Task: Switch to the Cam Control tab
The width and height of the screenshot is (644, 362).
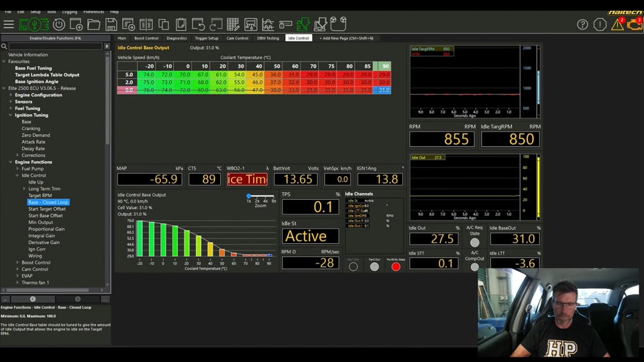Action: point(237,38)
